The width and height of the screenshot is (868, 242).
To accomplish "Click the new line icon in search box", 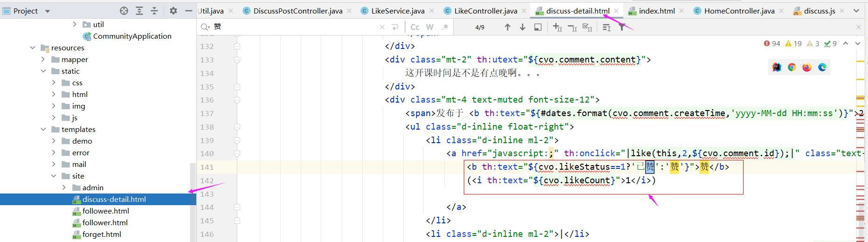I will [395, 27].
